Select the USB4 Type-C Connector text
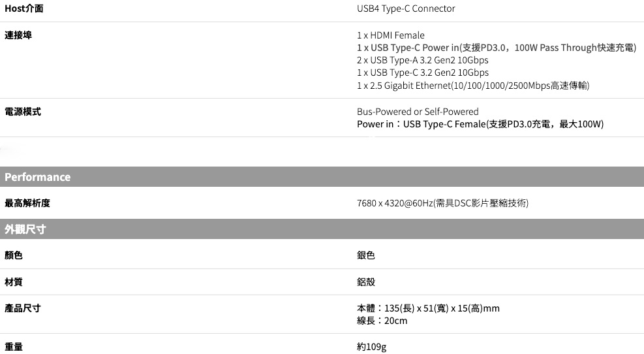 406,8
